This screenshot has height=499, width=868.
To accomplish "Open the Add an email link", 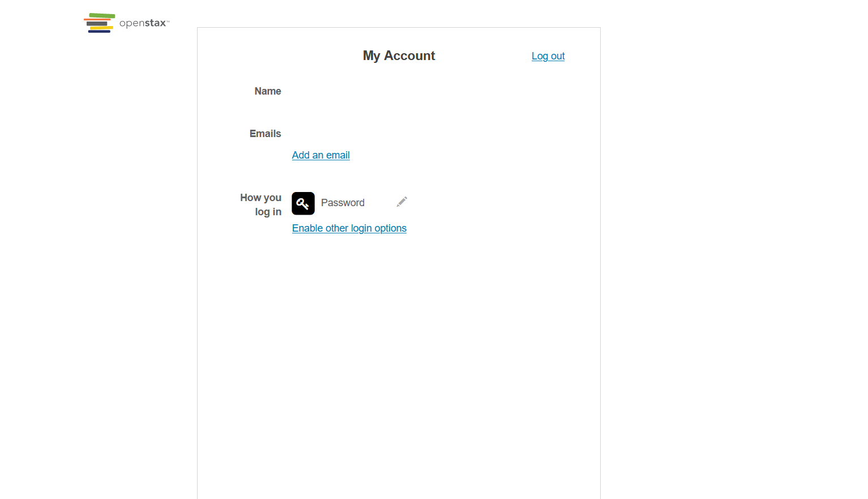I will click(320, 155).
